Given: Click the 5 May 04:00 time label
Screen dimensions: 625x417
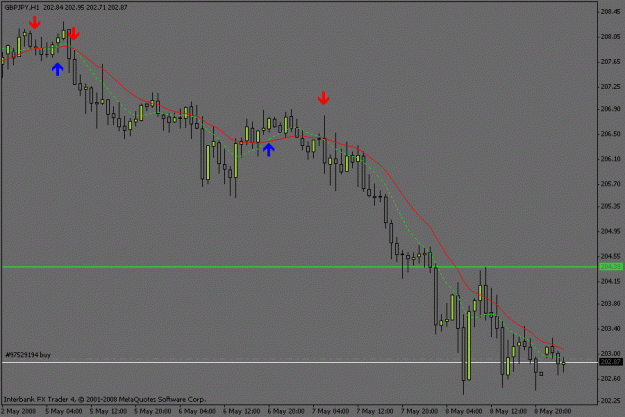Looking at the screenshot, I should point(64,411).
